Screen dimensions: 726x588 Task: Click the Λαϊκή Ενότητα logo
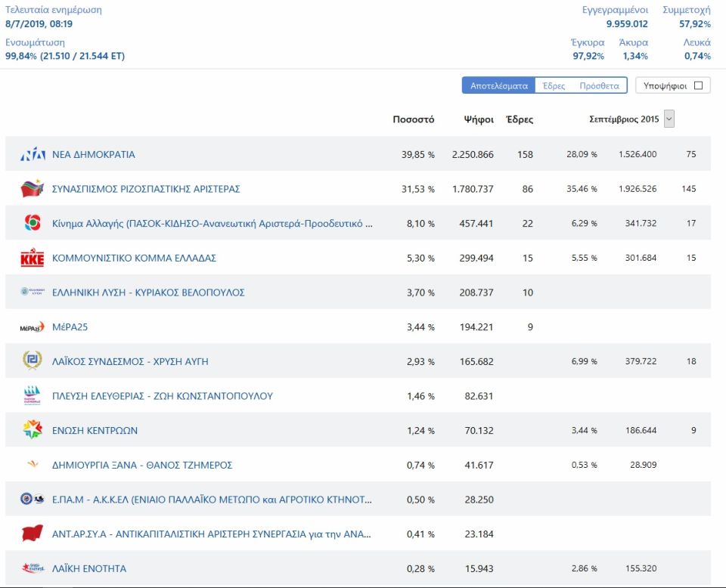[x=33, y=568]
